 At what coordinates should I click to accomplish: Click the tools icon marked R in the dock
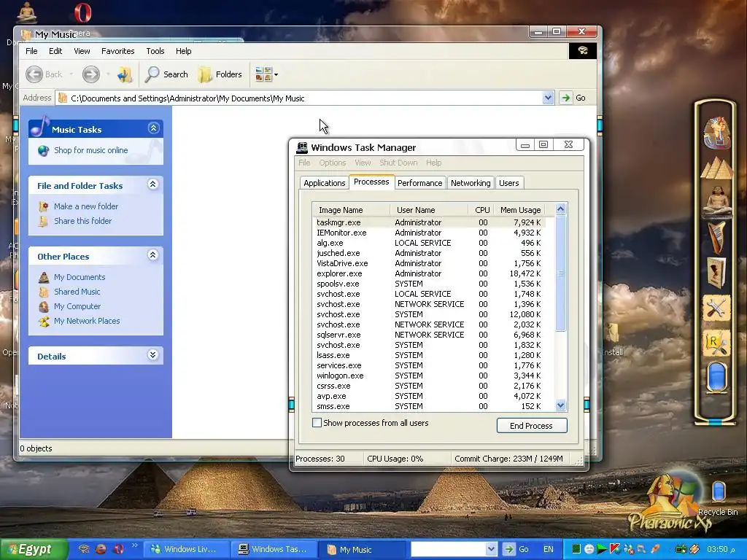coord(716,343)
